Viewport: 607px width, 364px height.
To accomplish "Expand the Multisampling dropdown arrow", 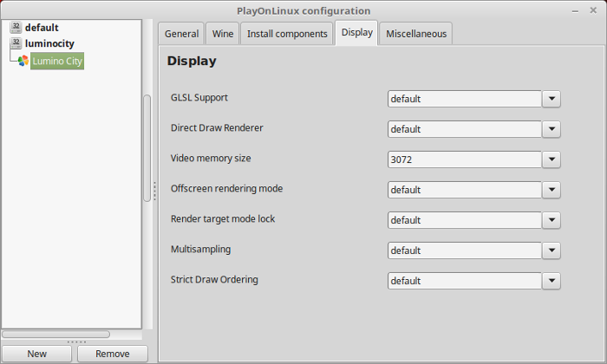I will 552,250.
